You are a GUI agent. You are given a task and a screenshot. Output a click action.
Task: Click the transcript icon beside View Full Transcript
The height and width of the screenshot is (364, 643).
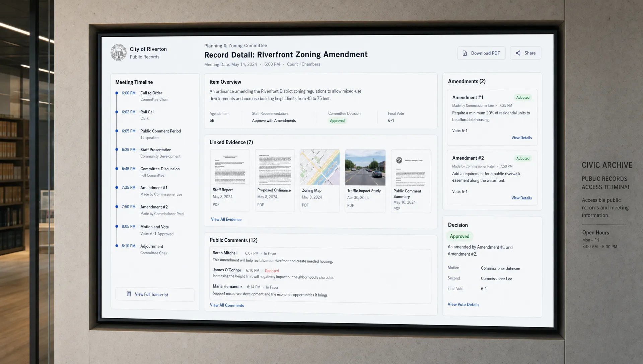129,294
